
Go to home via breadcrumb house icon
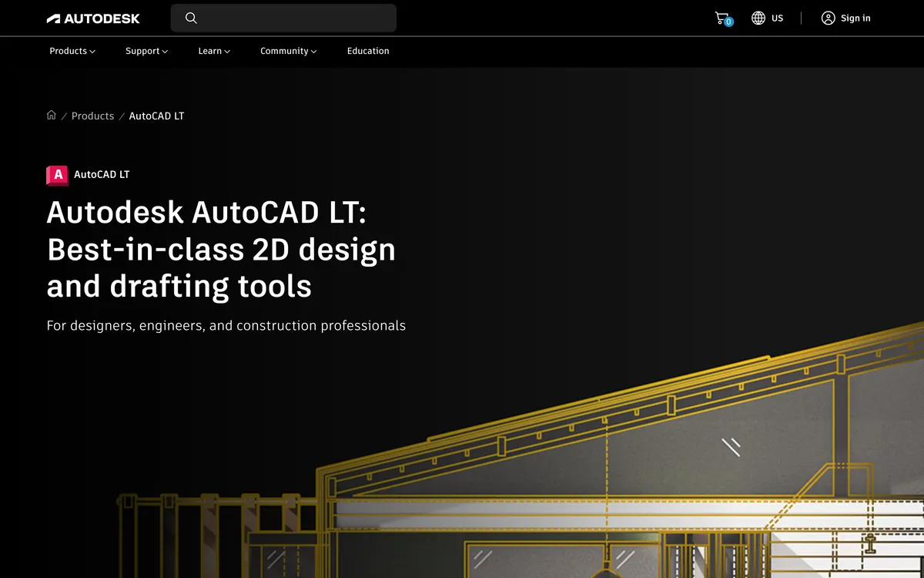coord(52,115)
